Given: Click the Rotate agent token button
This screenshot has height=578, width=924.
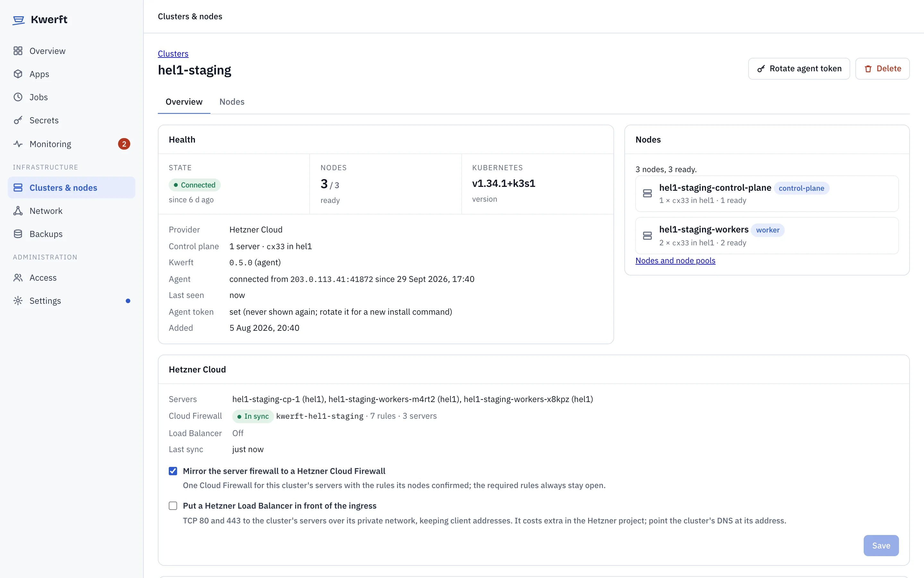Looking at the screenshot, I should tap(799, 69).
